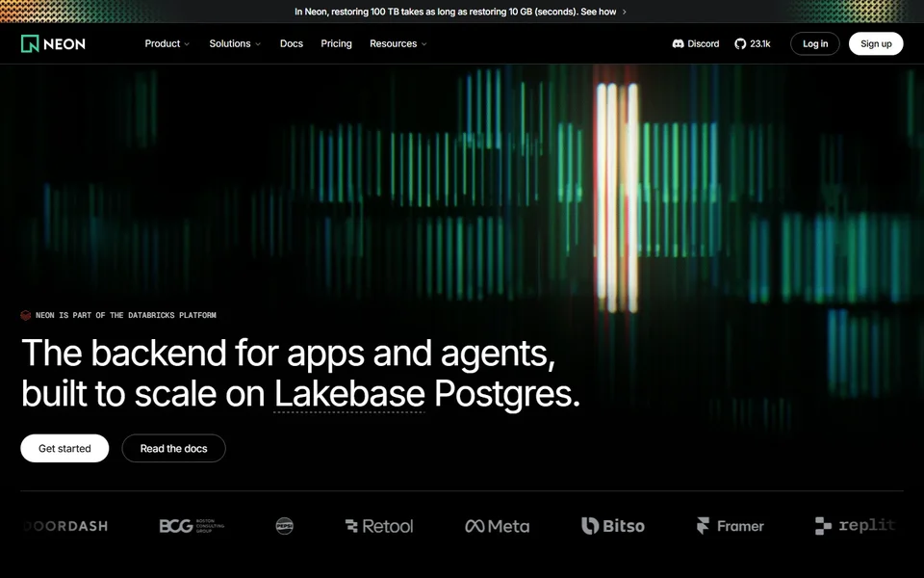Open the Docs nav item
924x578 pixels.
coord(291,43)
